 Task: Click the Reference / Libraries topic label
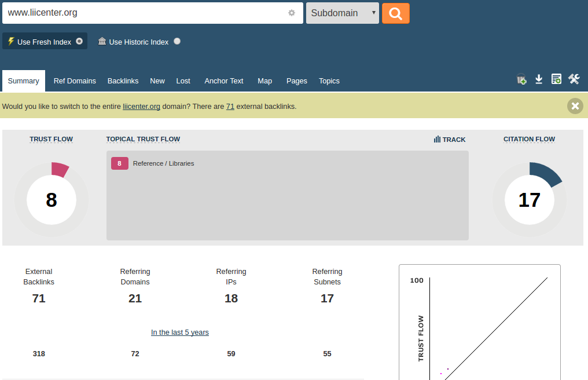[164, 163]
